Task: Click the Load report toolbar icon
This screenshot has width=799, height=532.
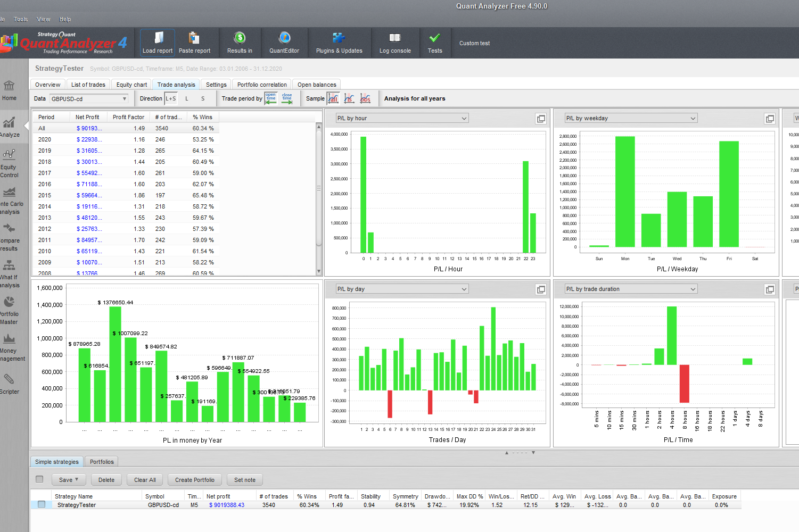Action: 158,43
